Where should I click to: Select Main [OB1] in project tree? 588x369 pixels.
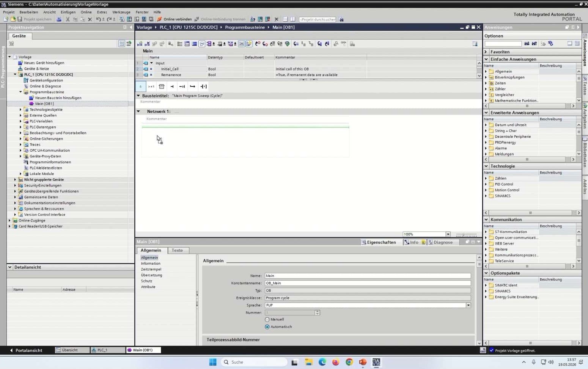(x=44, y=104)
